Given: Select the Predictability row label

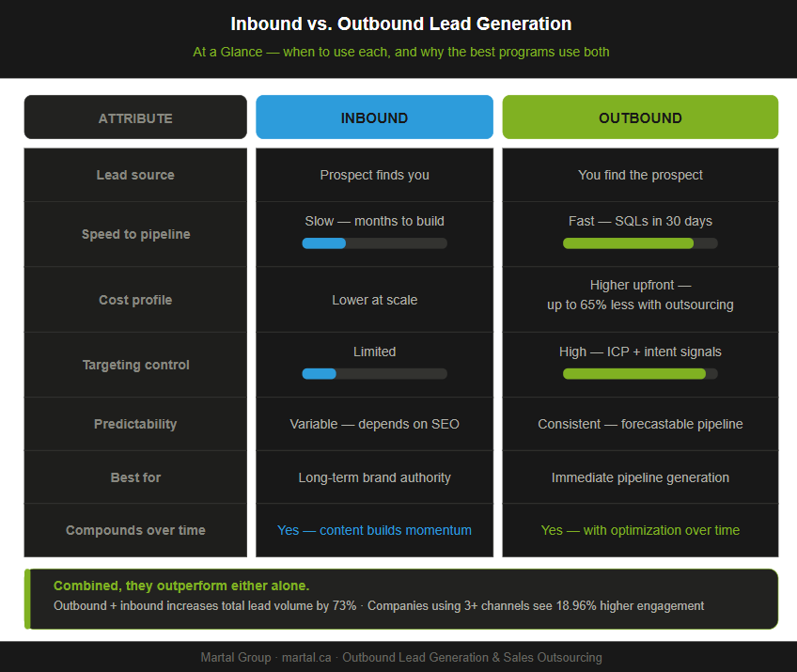Looking at the screenshot, I should (135, 424).
